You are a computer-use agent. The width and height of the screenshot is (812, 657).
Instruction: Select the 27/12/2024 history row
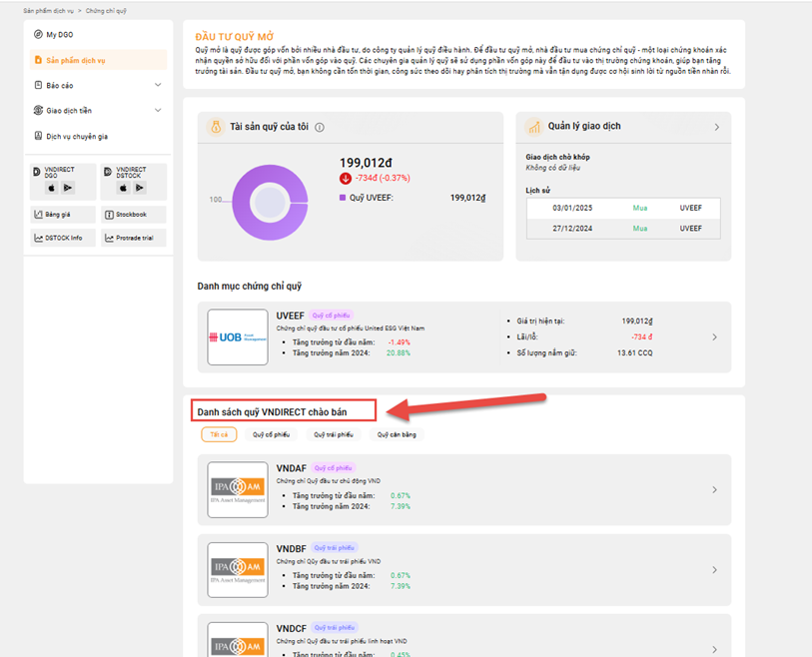[623, 229]
